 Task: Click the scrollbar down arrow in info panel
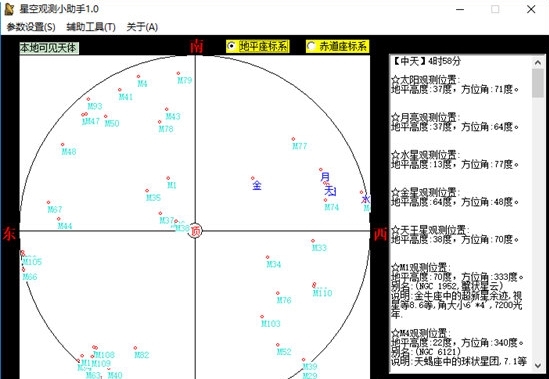tap(538, 365)
